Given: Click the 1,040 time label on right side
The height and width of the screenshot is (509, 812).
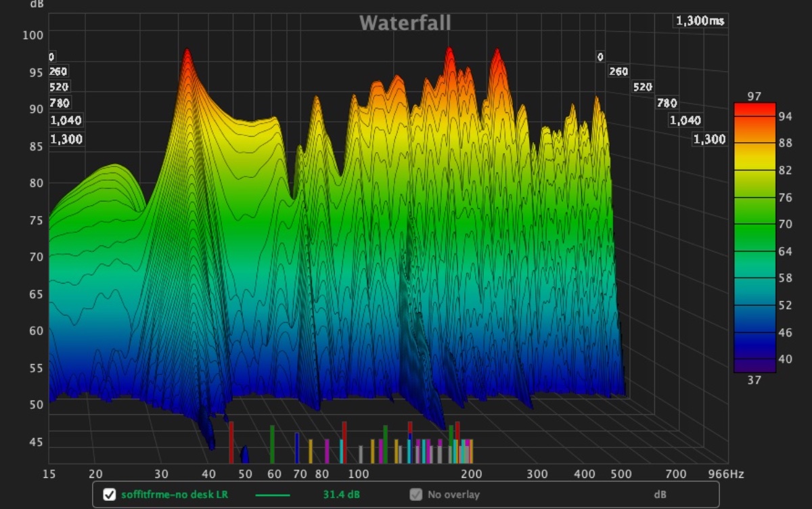Looking at the screenshot, I should (x=685, y=120).
